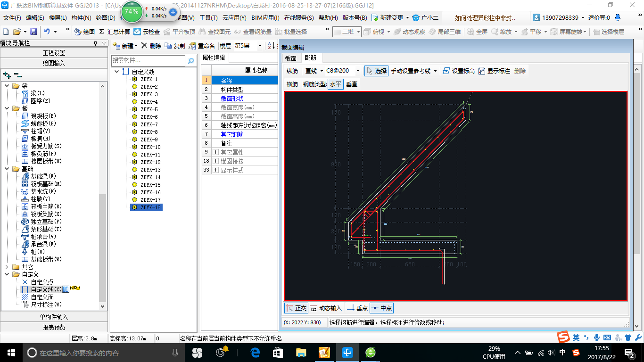Click the Edge browser taskbar icon
Viewport: 644px width, 362px height.
(256, 353)
